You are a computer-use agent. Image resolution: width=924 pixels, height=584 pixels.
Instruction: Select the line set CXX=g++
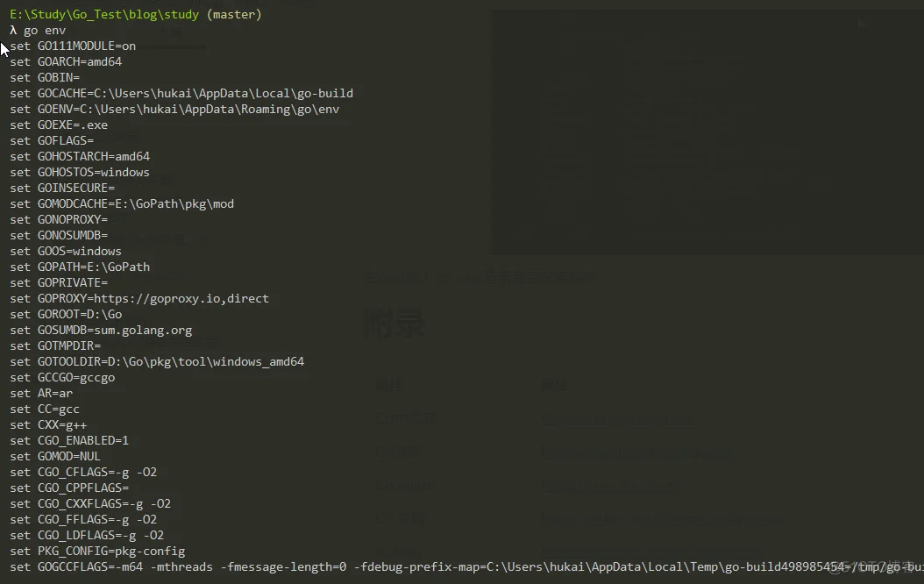click(x=48, y=425)
